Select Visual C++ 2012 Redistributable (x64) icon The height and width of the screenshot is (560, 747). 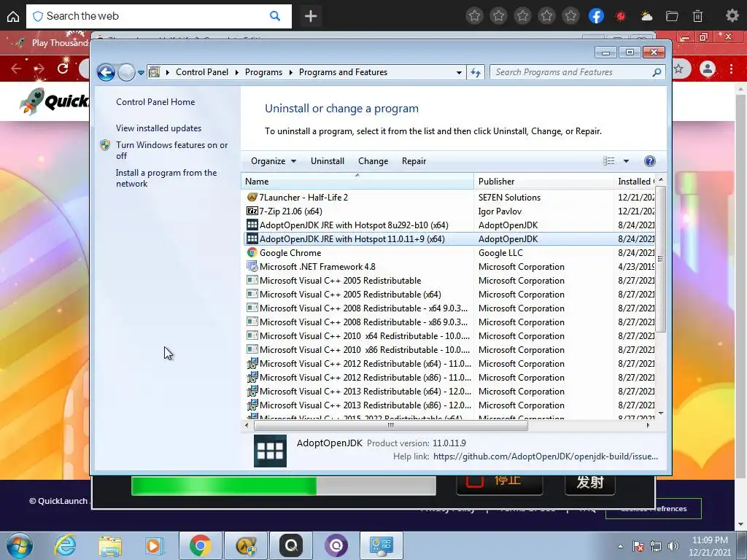[252, 363]
